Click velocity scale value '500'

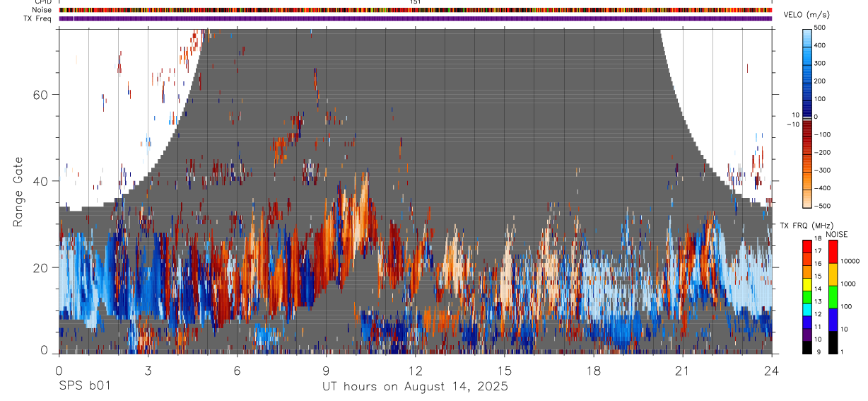pyautogui.click(x=820, y=28)
